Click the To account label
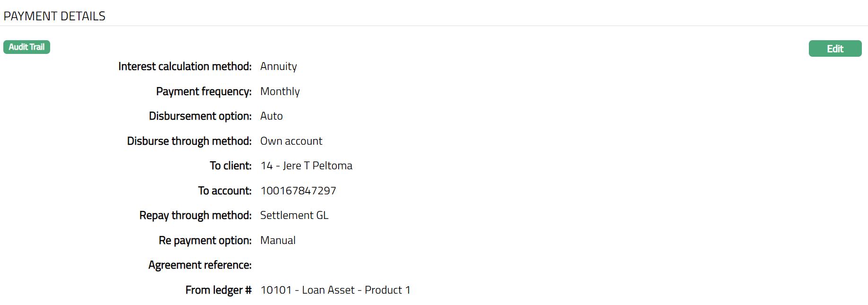This screenshot has height=305, width=868. 225,191
